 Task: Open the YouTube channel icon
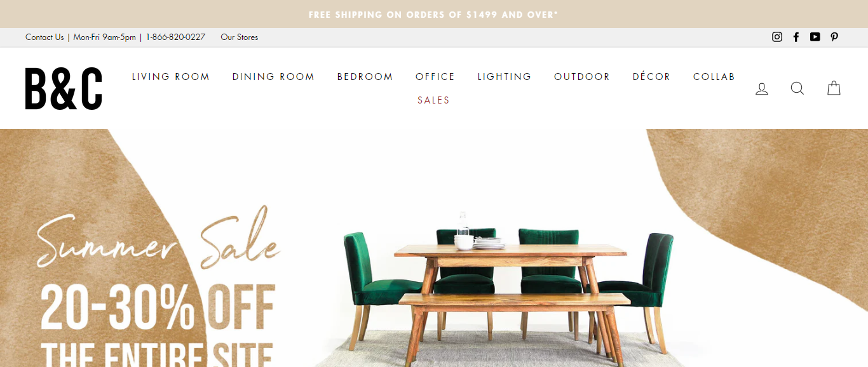click(x=815, y=37)
